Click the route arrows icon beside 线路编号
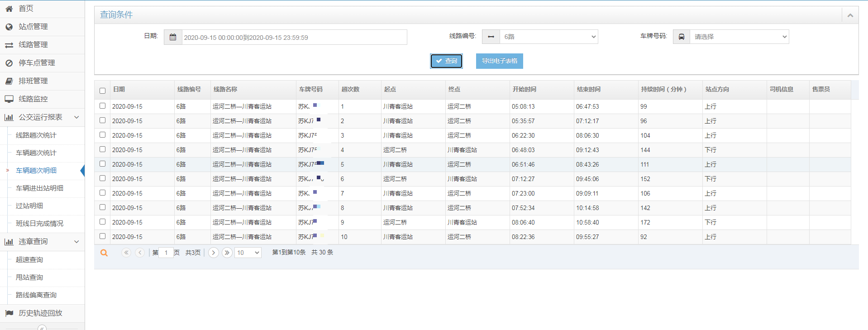The image size is (868, 330). [x=491, y=37]
